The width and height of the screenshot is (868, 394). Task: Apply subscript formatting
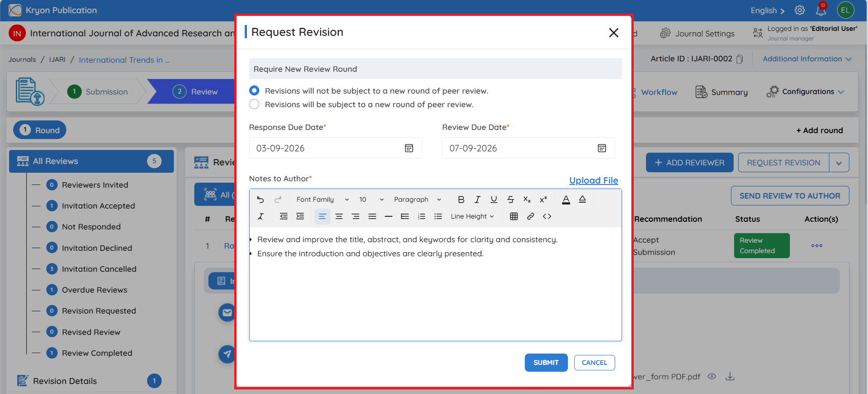(x=527, y=199)
